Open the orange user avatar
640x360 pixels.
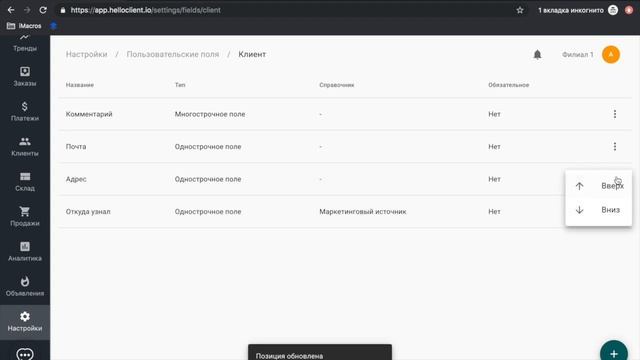pos(611,54)
